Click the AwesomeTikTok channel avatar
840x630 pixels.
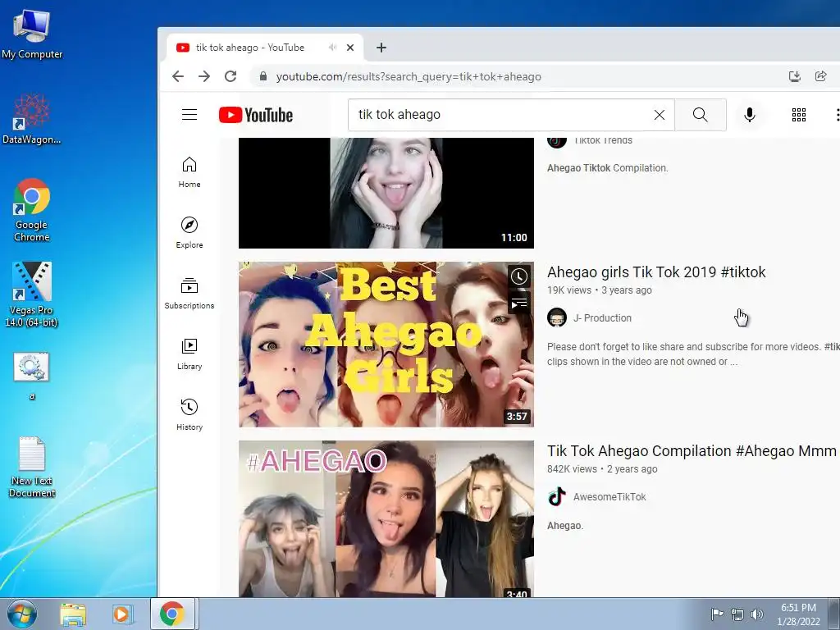tap(557, 496)
